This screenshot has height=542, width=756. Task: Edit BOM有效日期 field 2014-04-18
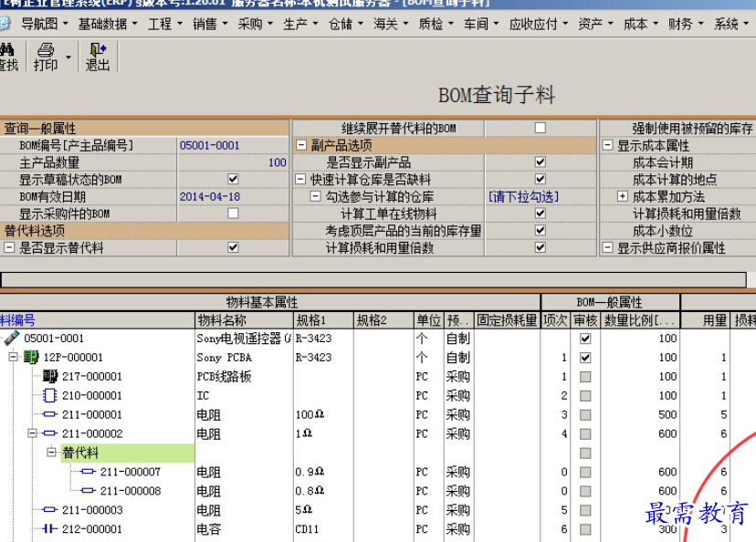233,196
